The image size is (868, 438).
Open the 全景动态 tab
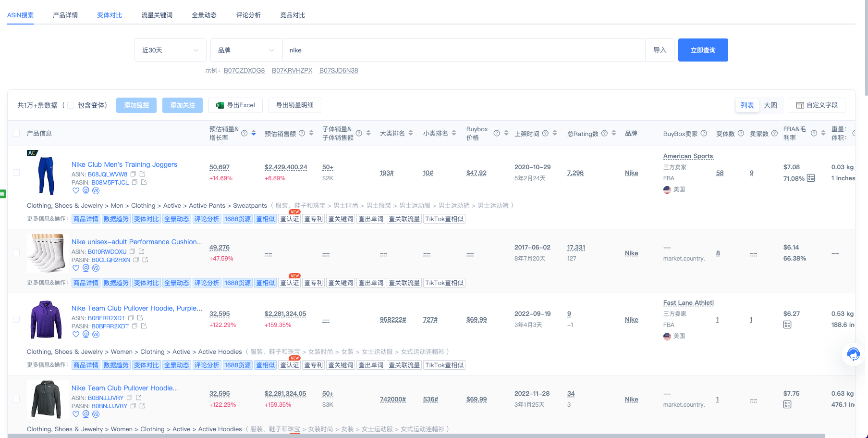tap(204, 15)
